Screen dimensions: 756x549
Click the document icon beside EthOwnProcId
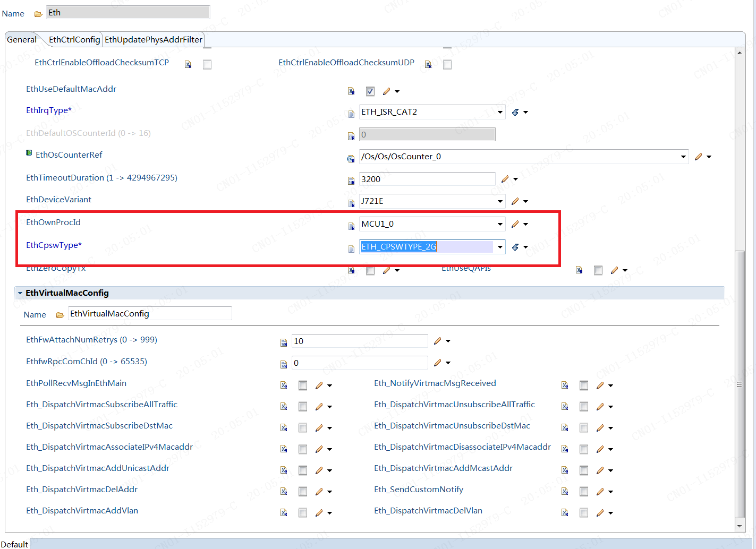click(351, 226)
